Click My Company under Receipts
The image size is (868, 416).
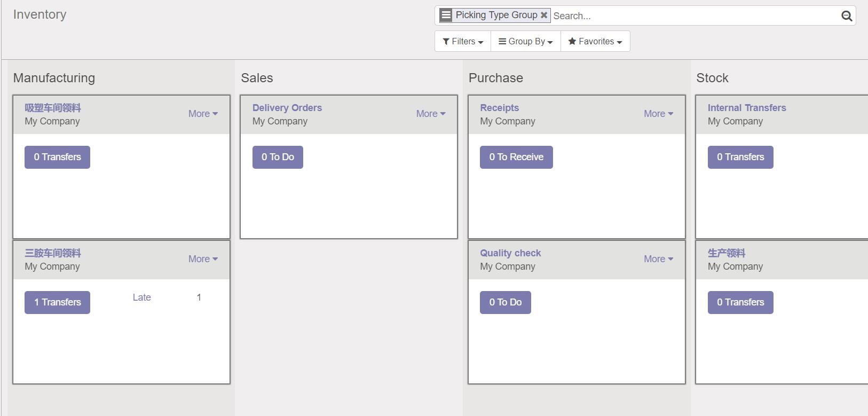click(508, 121)
